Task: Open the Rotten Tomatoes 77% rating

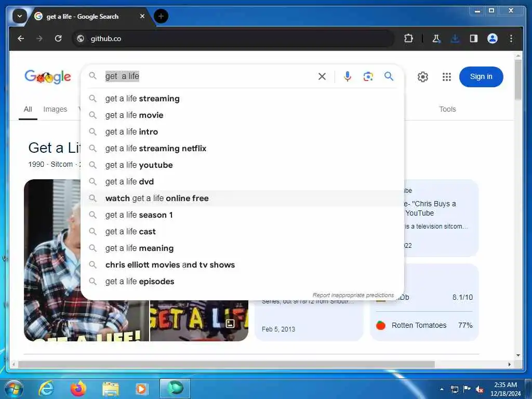Action: (x=424, y=325)
